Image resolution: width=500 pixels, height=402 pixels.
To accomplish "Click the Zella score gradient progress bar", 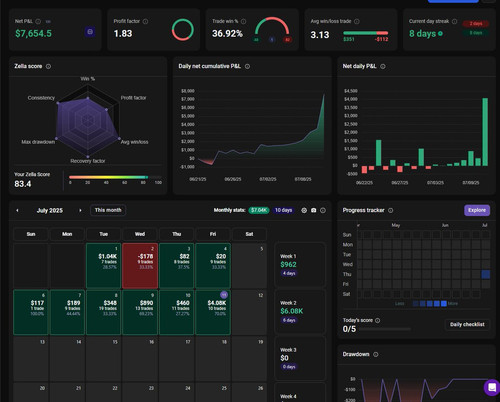I will 115,177.
